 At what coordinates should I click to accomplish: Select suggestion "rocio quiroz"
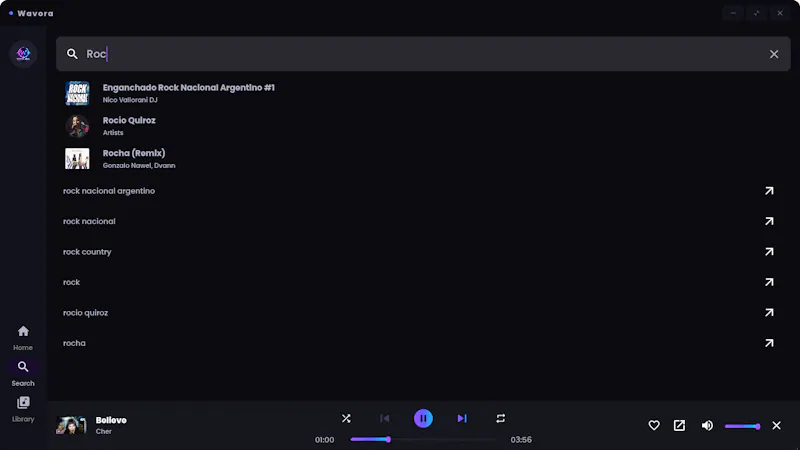pyautogui.click(x=85, y=313)
